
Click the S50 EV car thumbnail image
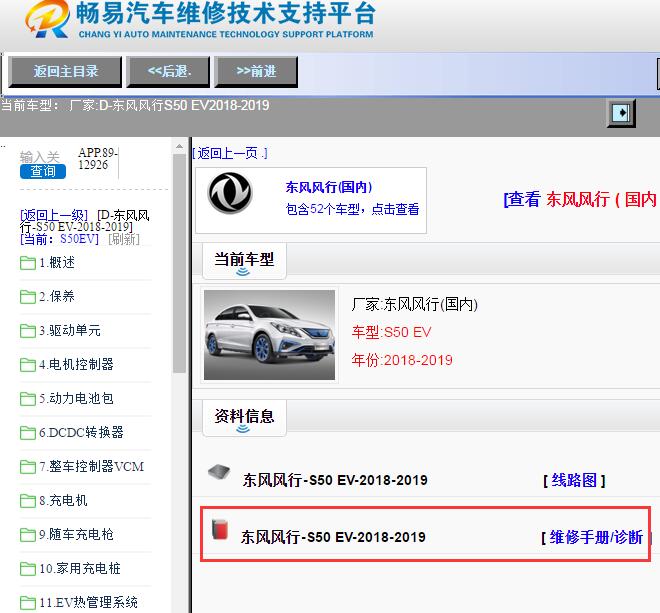(x=269, y=335)
